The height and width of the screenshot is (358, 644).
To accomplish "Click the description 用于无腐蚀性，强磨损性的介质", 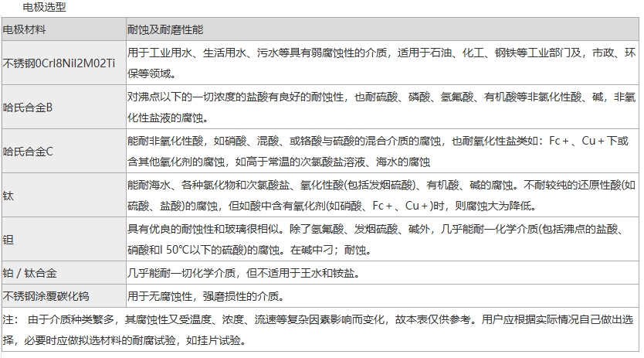I will [x=206, y=295].
